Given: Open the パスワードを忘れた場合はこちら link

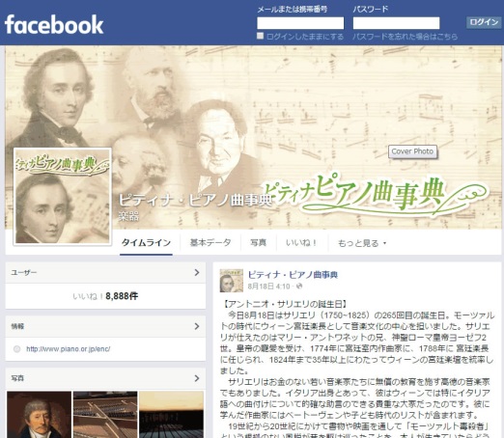Looking at the screenshot, I should [405, 37].
